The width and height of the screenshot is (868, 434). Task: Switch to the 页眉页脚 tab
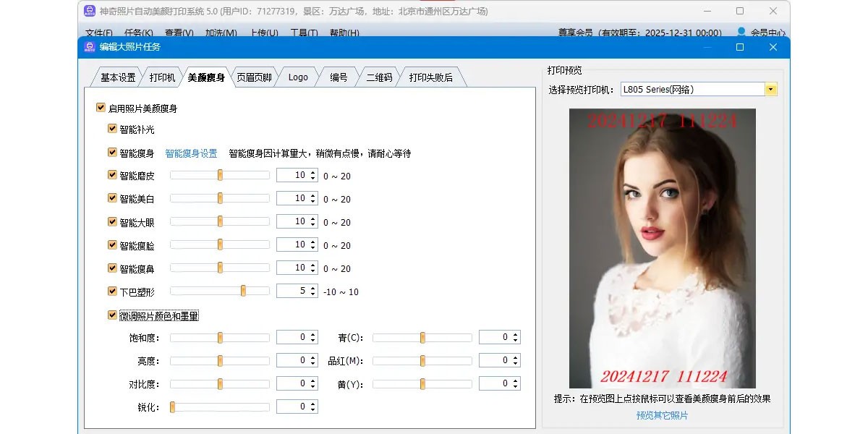pyautogui.click(x=255, y=77)
